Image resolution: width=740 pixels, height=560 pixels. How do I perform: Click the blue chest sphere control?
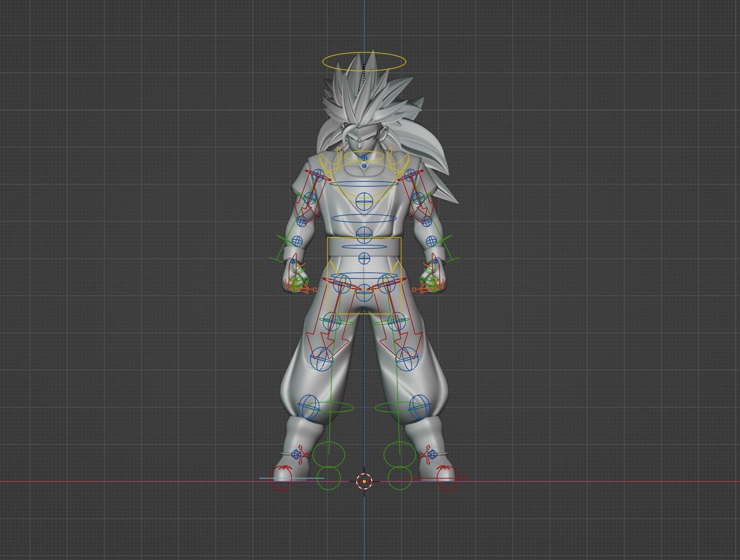[364, 201]
